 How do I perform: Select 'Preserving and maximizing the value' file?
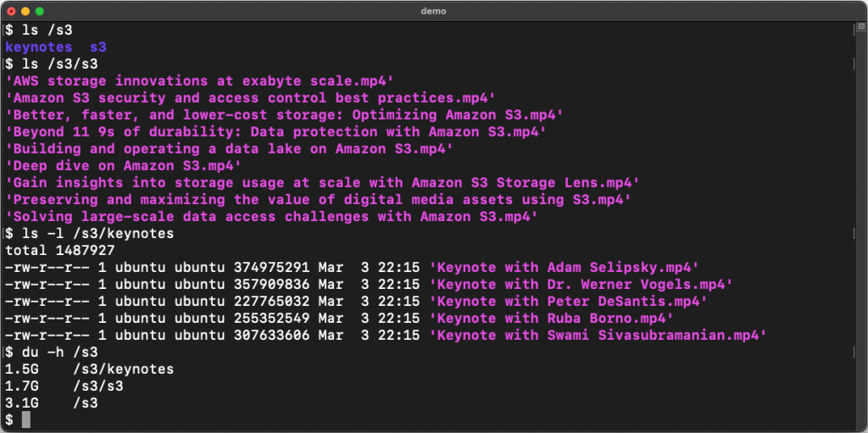(319, 199)
